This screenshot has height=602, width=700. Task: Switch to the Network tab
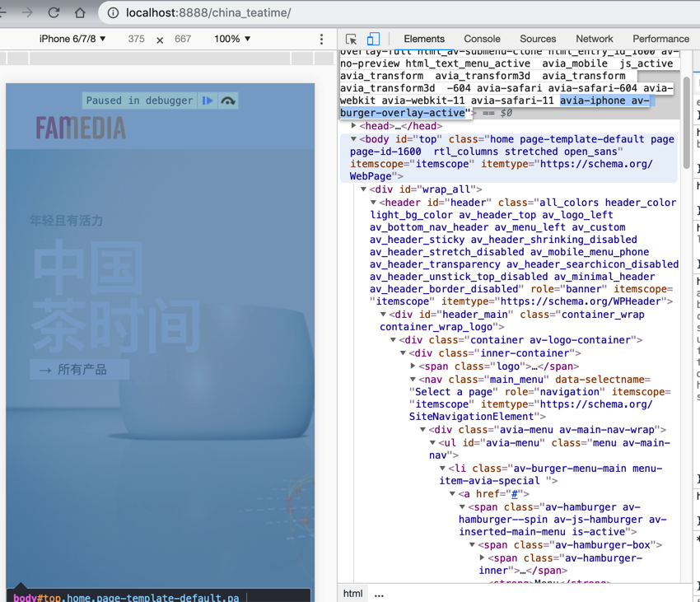click(595, 39)
